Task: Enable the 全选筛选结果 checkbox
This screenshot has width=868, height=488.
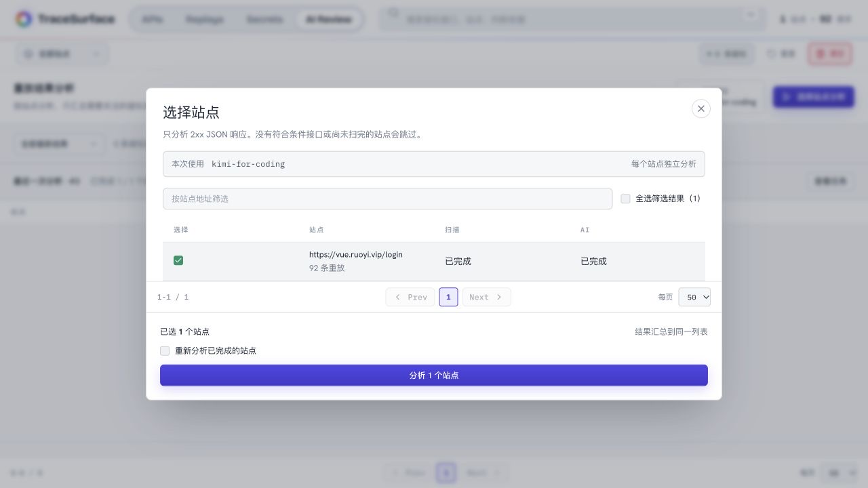Action: point(625,199)
